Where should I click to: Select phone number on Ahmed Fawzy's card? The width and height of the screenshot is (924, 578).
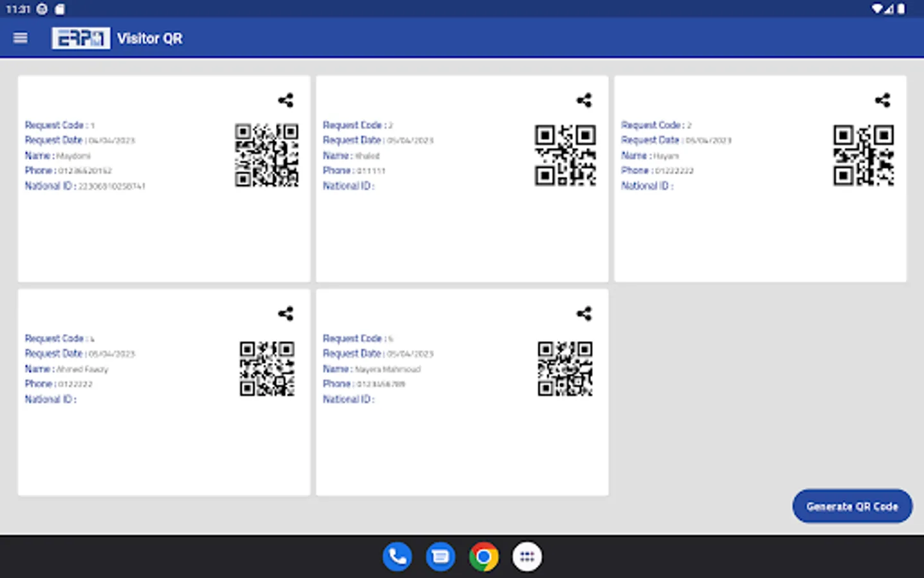pyautogui.click(x=76, y=384)
